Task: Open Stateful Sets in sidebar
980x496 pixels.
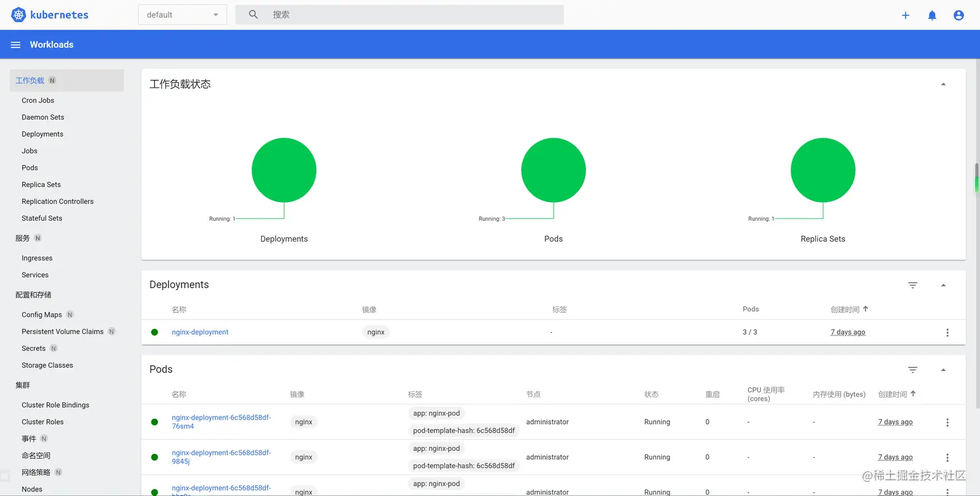Action: coord(42,218)
